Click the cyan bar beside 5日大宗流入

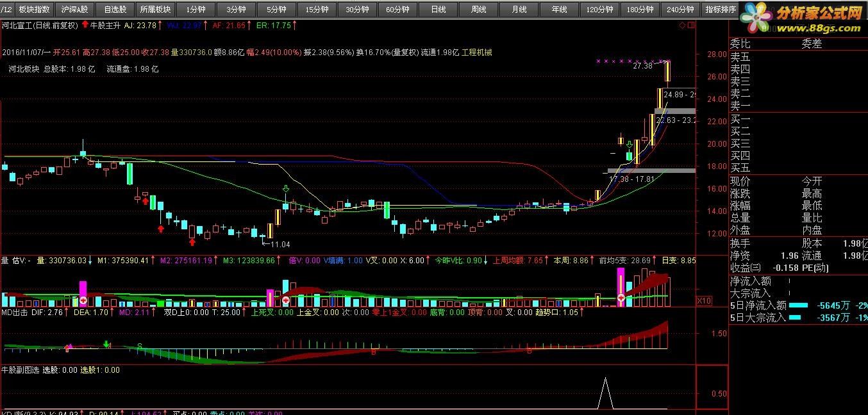[796, 318]
